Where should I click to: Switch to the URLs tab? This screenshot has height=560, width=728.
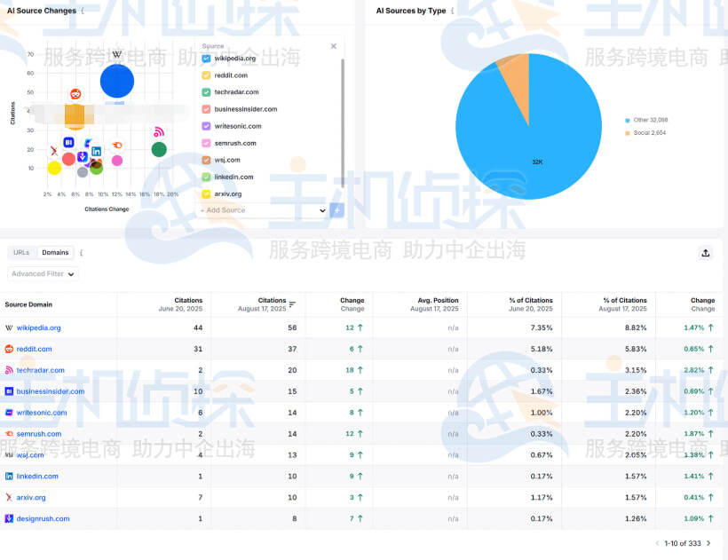click(x=21, y=253)
